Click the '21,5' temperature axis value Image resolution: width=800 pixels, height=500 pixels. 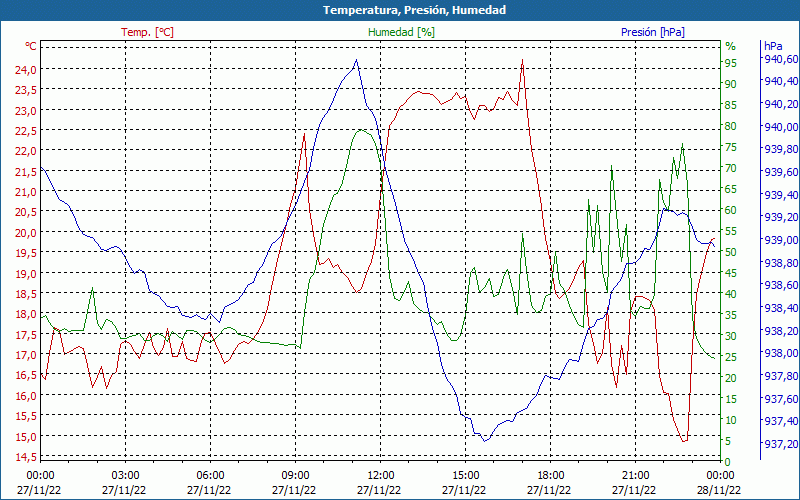[x=26, y=171]
